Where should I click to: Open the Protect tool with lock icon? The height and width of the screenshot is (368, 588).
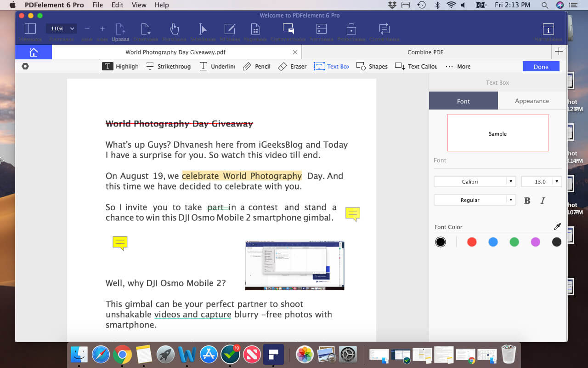pyautogui.click(x=351, y=29)
